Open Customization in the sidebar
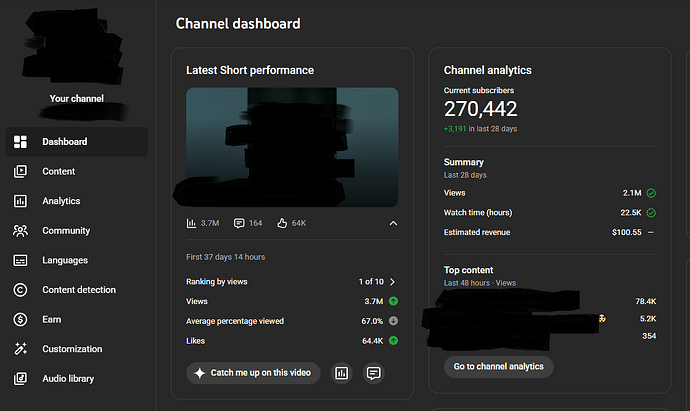The image size is (690, 411). point(77,349)
